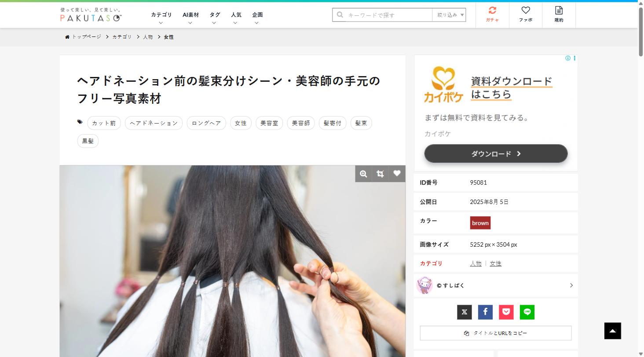644x357 pixels.
Task: Click the カイポケ ad logo
Action: pyautogui.click(x=443, y=85)
